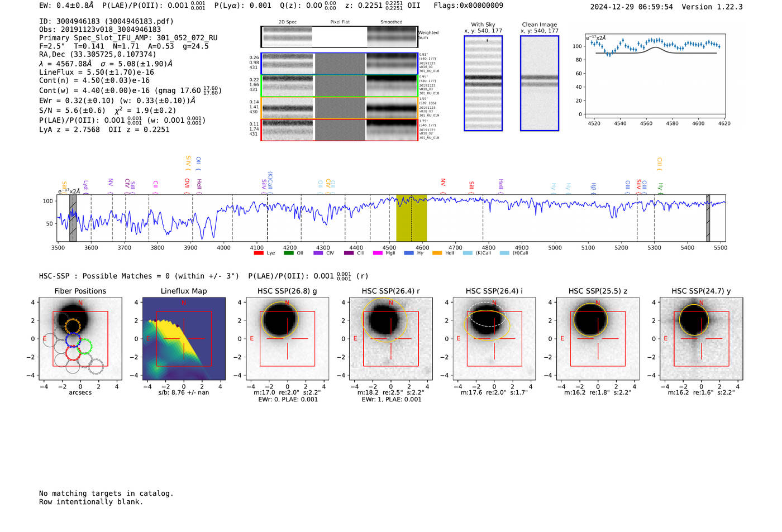View the HSC SSP(26.4) r cutout
Viewport: 782px width, 532px height.
(391, 339)
